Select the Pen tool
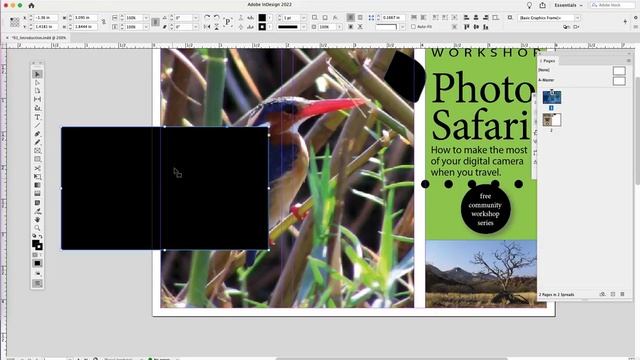This screenshot has height=360, width=640. 37,134
